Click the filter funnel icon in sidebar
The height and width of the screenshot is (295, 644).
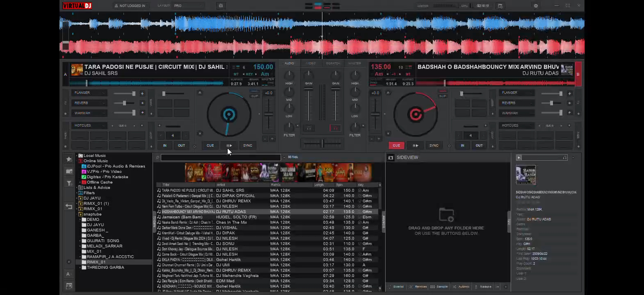pyautogui.click(x=69, y=183)
